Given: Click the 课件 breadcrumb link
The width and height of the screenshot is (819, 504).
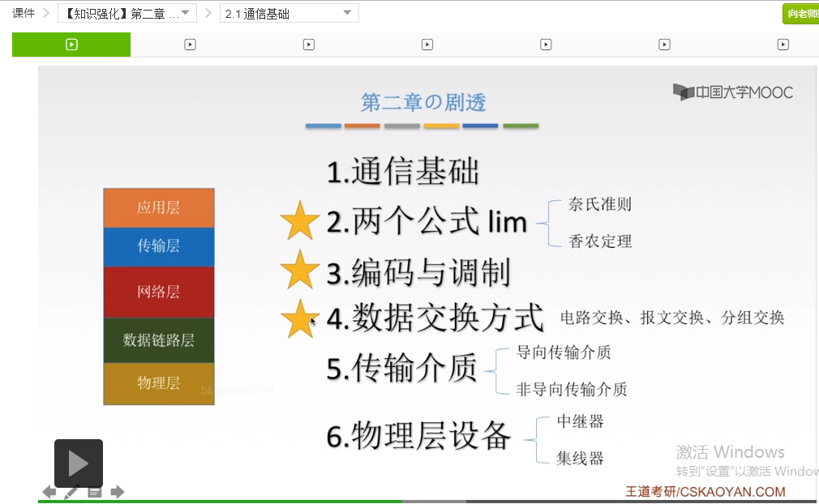Looking at the screenshot, I should [24, 13].
